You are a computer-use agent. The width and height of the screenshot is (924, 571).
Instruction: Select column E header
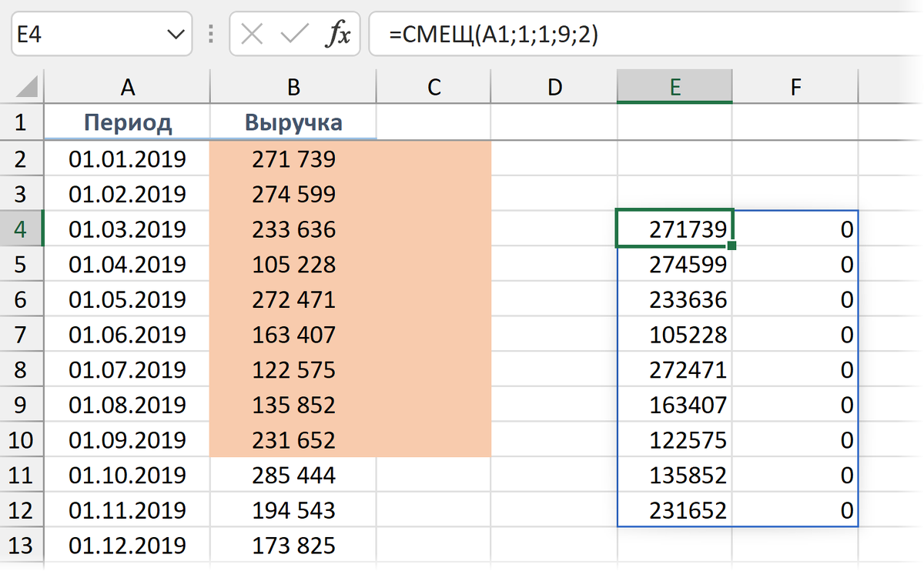(675, 88)
